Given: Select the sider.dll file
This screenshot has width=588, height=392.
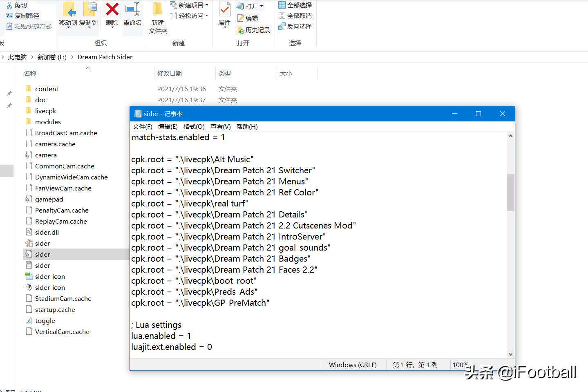Looking at the screenshot, I should tap(47, 233).
